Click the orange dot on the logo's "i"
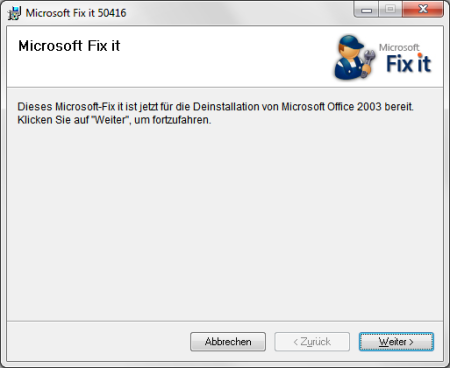The width and height of the screenshot is (450, 368). (x=420, y=55)
